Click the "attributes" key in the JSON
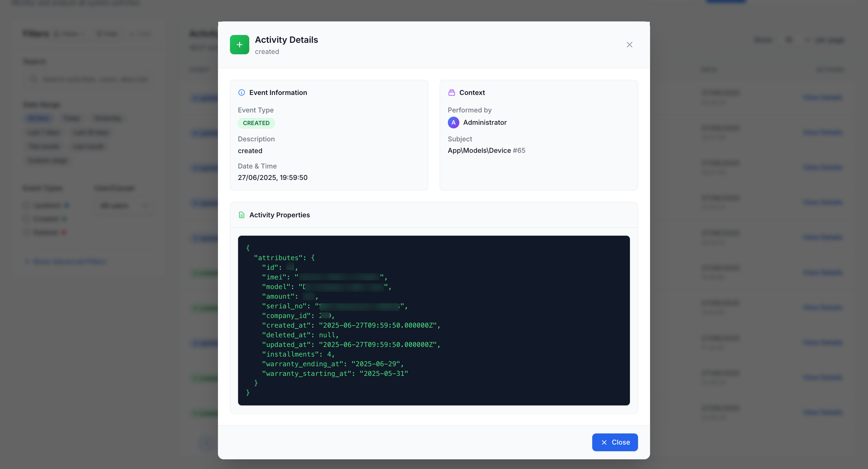The height and width of the screenshot is (469, 868). coord(278,257)
